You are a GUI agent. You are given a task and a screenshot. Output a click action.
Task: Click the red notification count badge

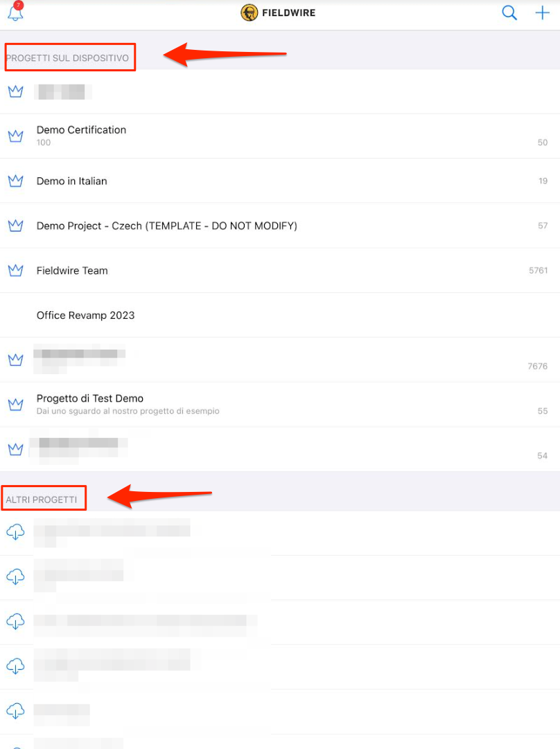click(x=18, y=6)
